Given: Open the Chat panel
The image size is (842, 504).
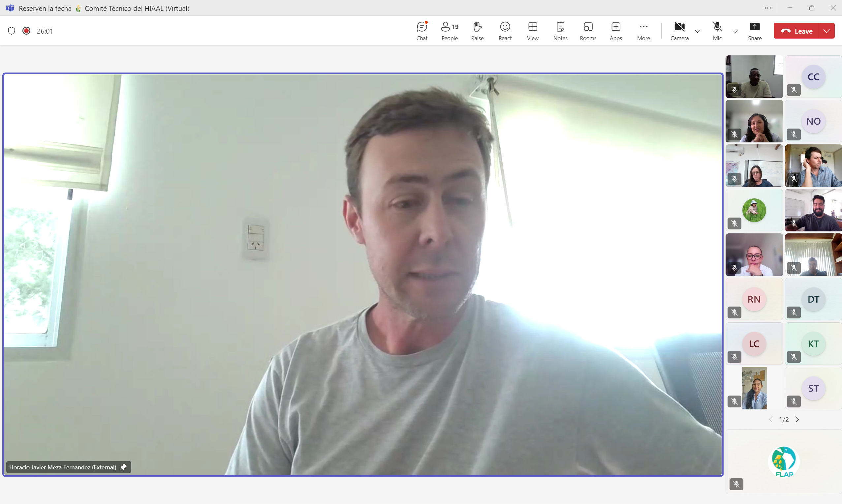Looking at the screenshot, I should [x=422, y=31].
